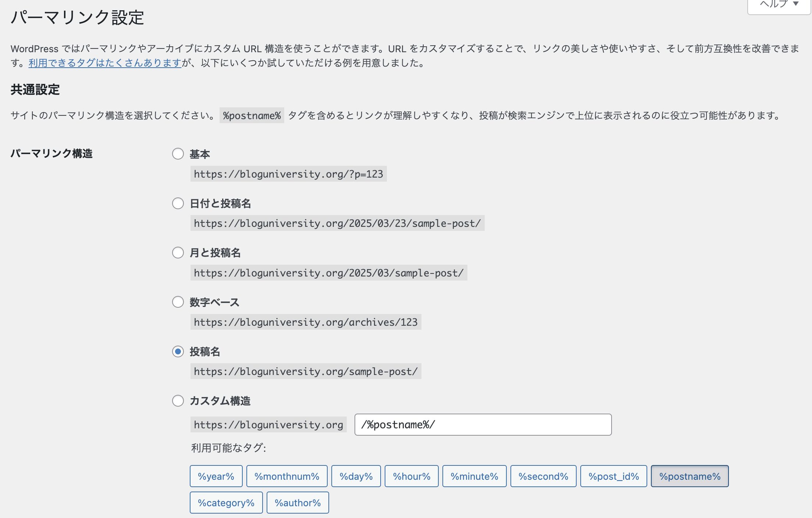Viewport: 812px width, 518px height.
Task: Click the 2025/03/sample-post example URL
Action: pyautogui.click(x=329, y=273)
